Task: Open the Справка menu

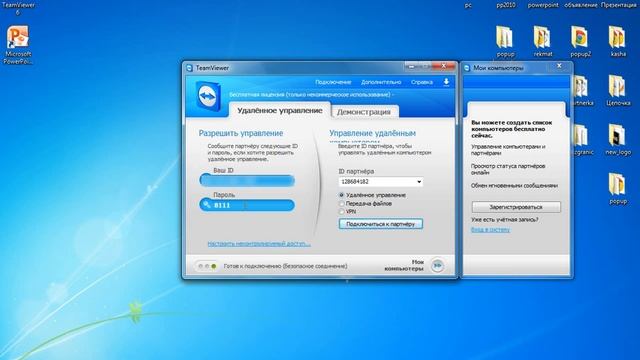Action: pyautogui.click(x=422, y=82)
